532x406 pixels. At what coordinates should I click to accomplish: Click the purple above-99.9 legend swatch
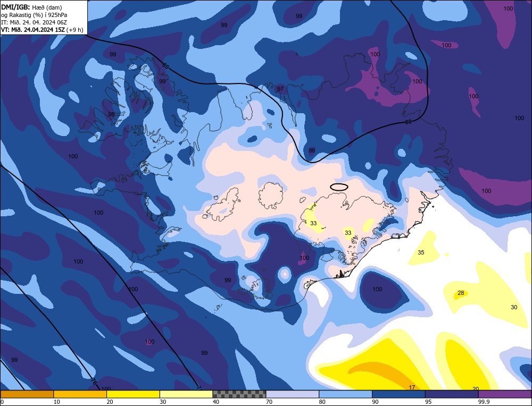tap(505, 394)
